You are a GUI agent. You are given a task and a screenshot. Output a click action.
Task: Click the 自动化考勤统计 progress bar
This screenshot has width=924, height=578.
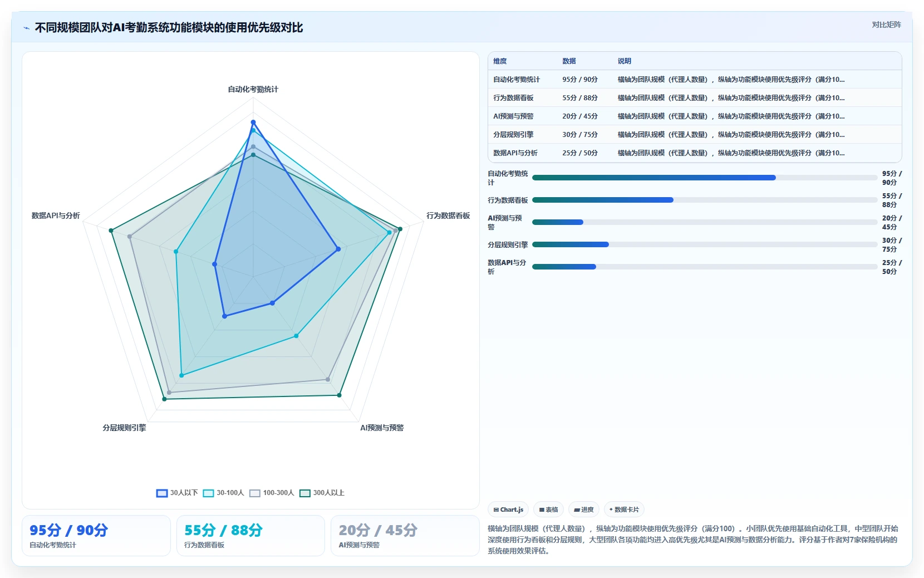[705, 178]
